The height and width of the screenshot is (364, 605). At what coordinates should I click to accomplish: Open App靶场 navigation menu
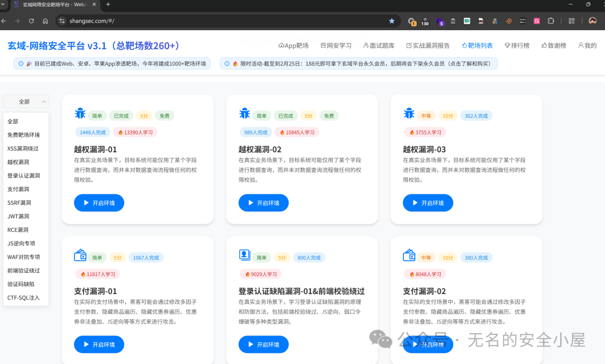tap(293, 45)
